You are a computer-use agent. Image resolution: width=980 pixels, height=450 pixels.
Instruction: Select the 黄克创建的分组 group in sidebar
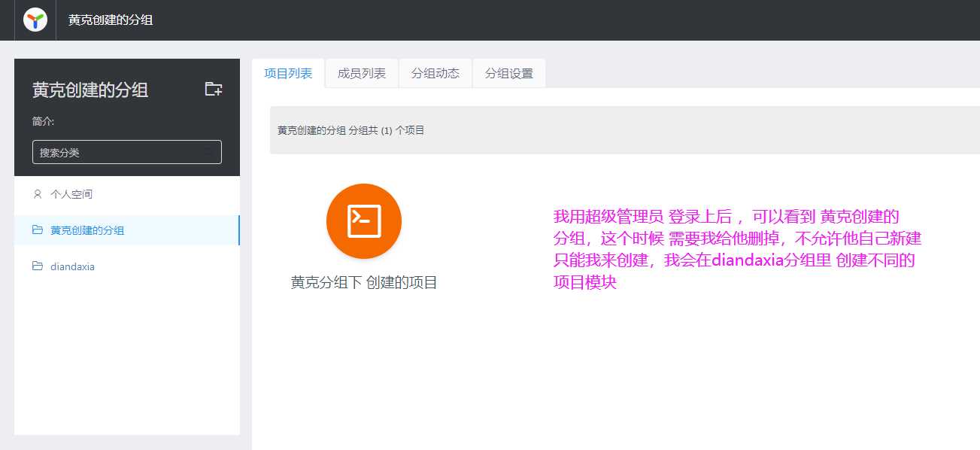[127, 230]
